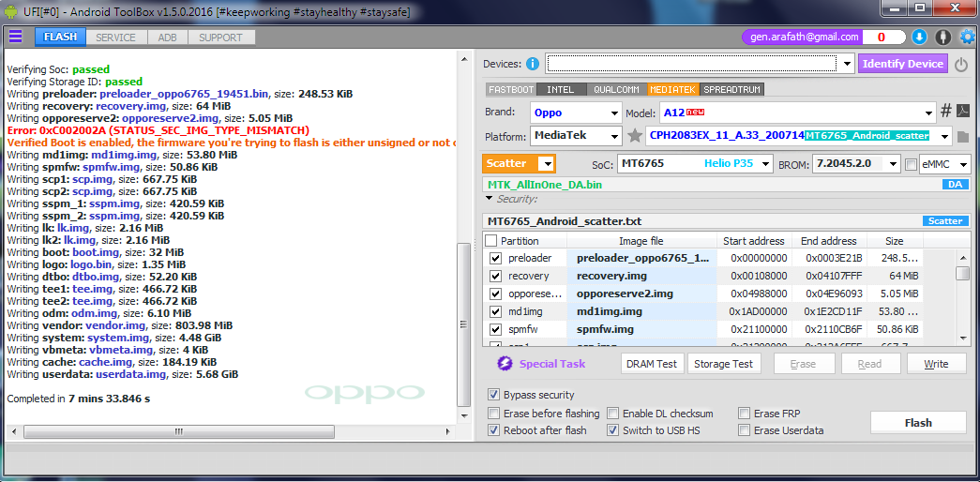The width and height of the screenshot is (980, 482).
Task: Open the PDF document icon
Action: 962,112
